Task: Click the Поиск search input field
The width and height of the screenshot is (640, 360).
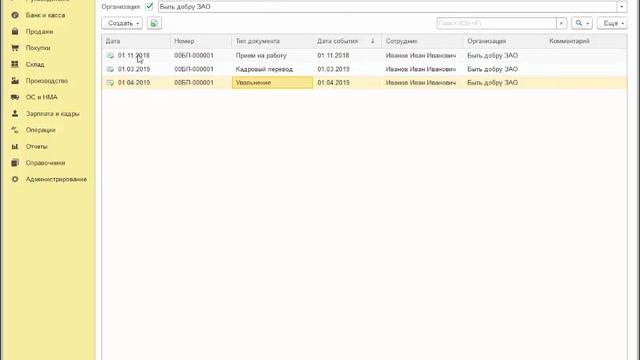Action: [x=496, y=23]
